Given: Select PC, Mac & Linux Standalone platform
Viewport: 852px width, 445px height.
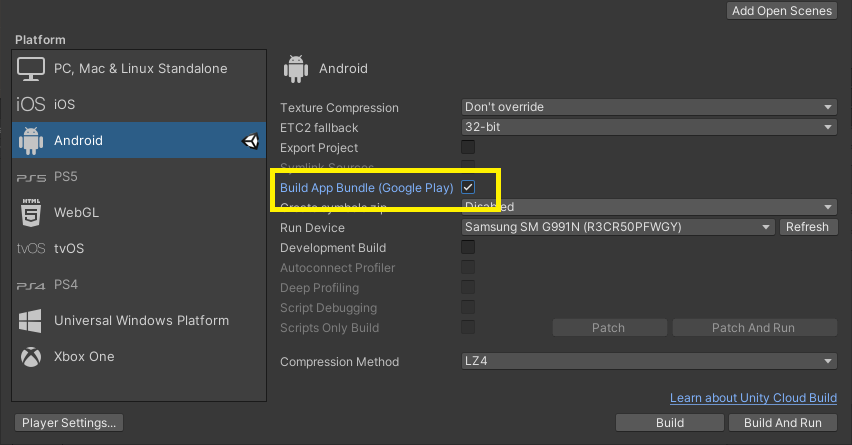Looking at the screenshot, I should (x=139, y=68).
